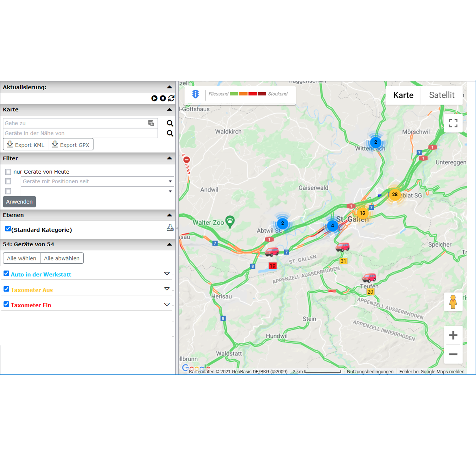Expand the 'Auto in der Werkstatt' list
This screenshot has width=476, height=455.
point(167,274)
